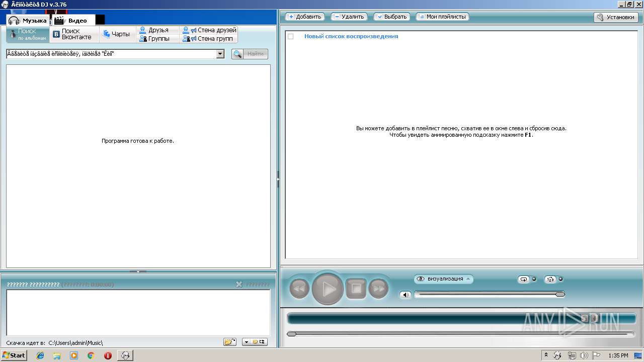This screenshot has height=362, width=644.
Task: Toggle the 123 track order button
Action: point(550,279)
